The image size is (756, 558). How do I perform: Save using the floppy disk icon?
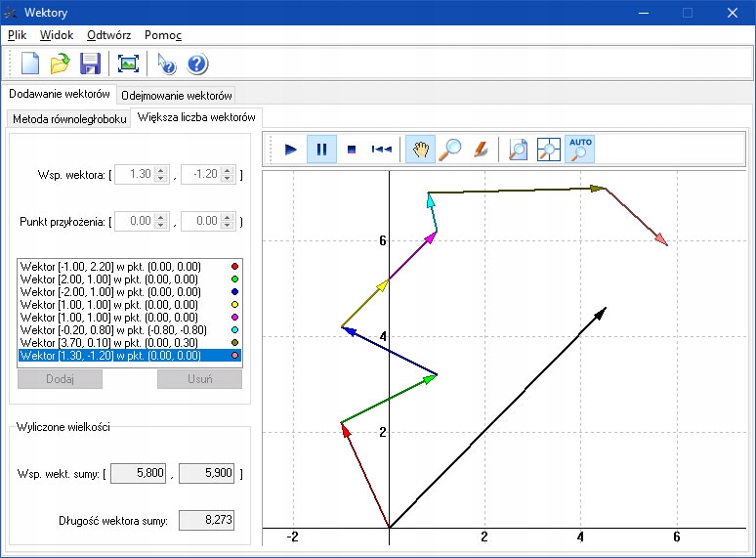pos(91,64)
